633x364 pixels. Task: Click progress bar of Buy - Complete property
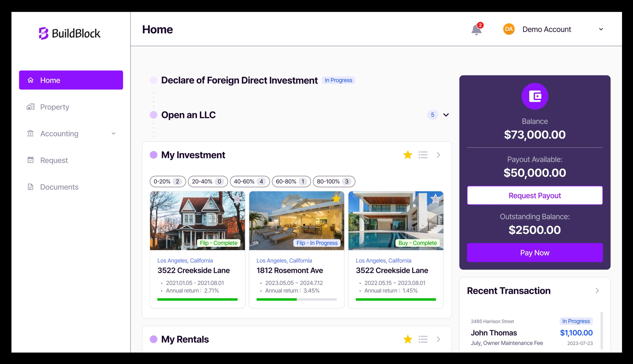coord(396,299)
